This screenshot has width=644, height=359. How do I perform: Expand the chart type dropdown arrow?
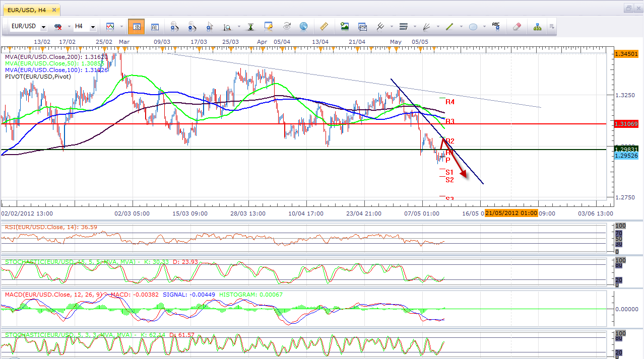[x=121, y=27]
